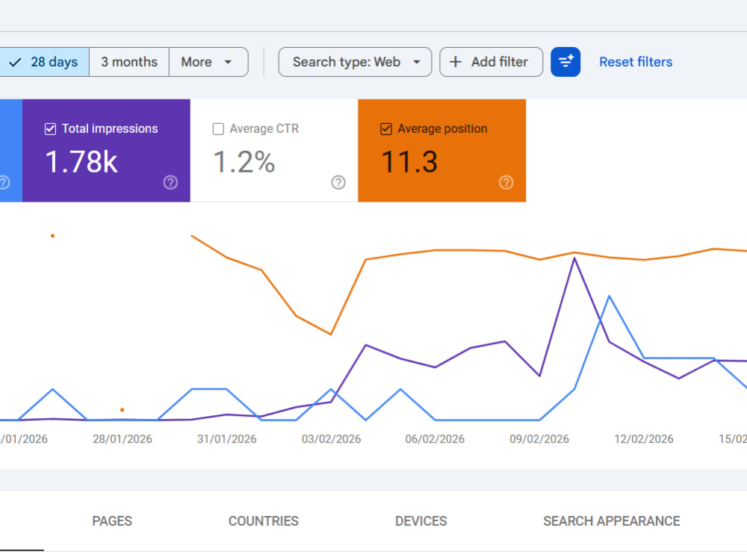
Task: Expand the More date range dropdown
Action: [208, 62]
